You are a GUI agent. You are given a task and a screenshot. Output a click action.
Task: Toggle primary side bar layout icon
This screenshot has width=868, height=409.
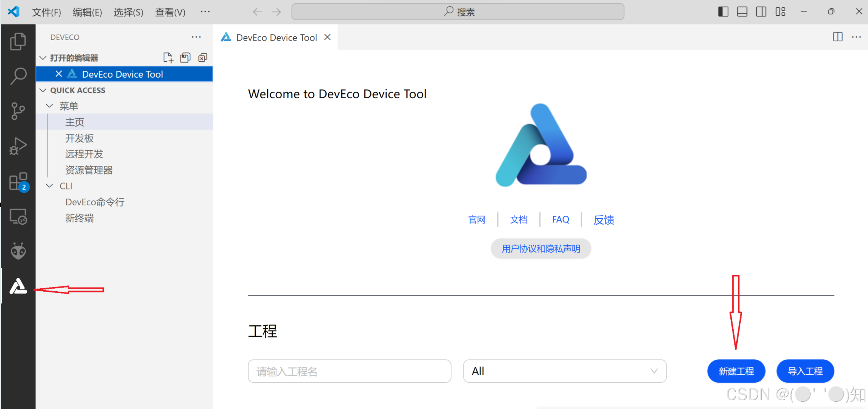(x=723, y=12)
